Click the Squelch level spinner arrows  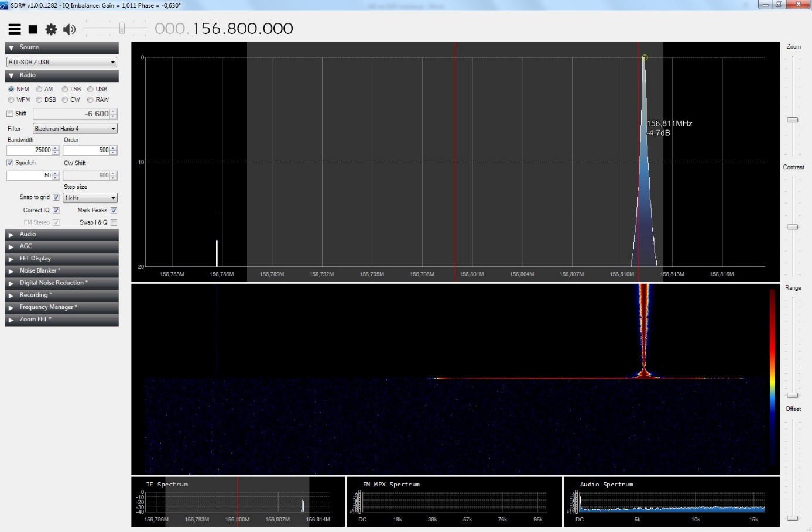click(56, 176)
